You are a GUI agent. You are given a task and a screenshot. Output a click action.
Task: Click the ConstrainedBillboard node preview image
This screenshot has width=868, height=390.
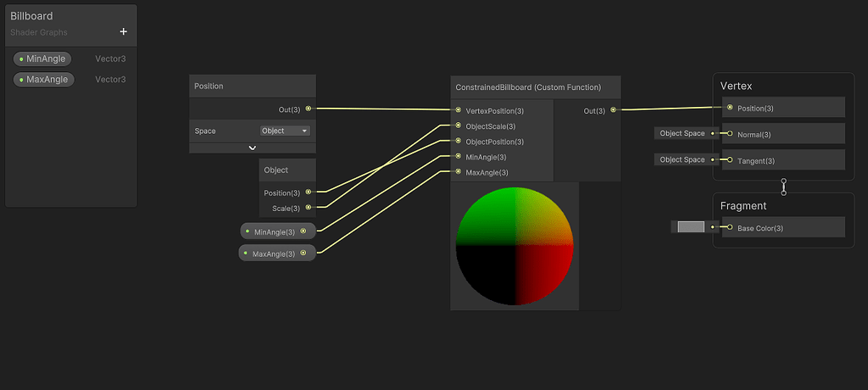(515, 246)
